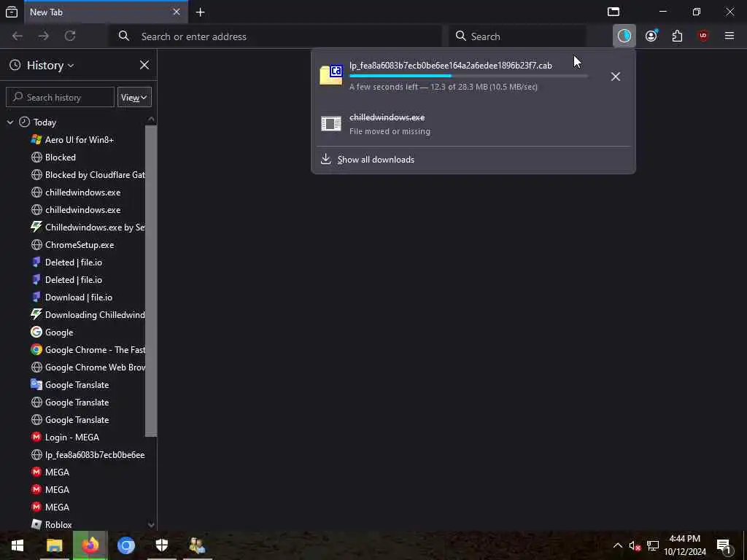Screen dimensions: 747x560
Task: Select the chilledwindows.exe download entry
Action: (x=473, y=124)
